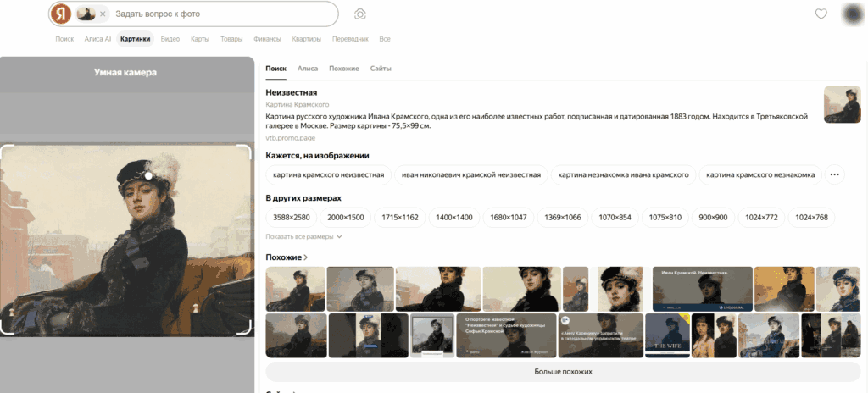Click the 'Картина Крамского' subtitle text
Screen dimensions: 868x393
(x=298, y=105)
